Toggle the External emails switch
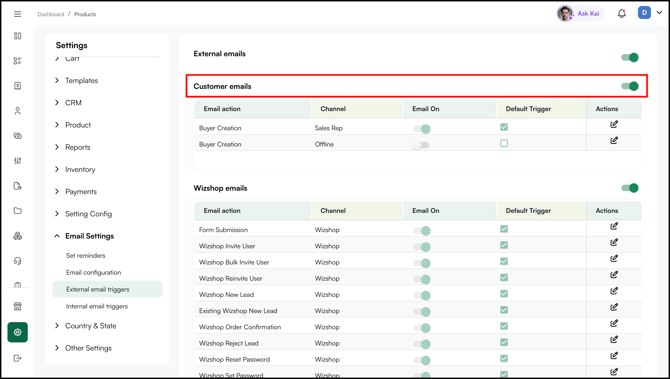Screen dimensions: 670x379 pos(630,57)
